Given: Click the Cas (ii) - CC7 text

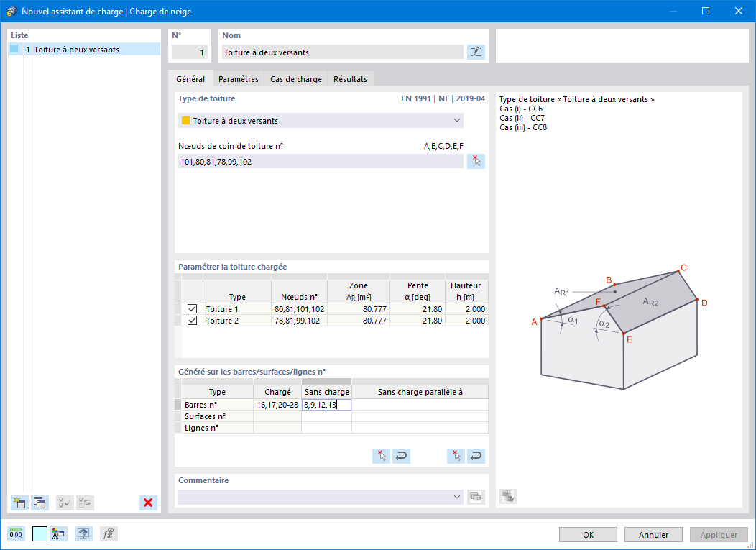Looking at the screenshot, I should click(x=522, y=118).
